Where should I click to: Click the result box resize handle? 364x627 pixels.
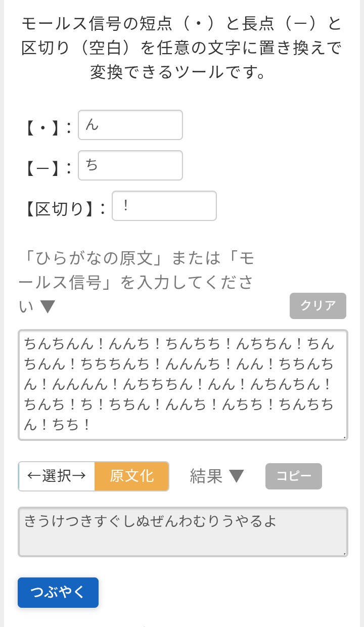click(x=344, y=554)
